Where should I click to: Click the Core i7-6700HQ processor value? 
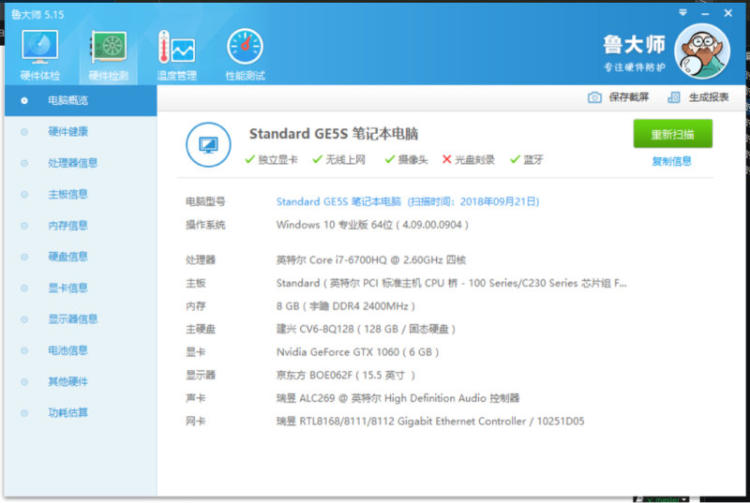(371, 260)
